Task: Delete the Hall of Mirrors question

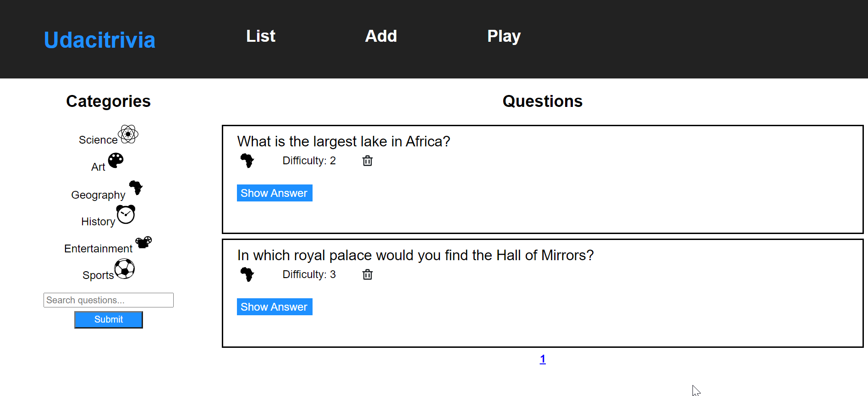Action: [368, 274]
